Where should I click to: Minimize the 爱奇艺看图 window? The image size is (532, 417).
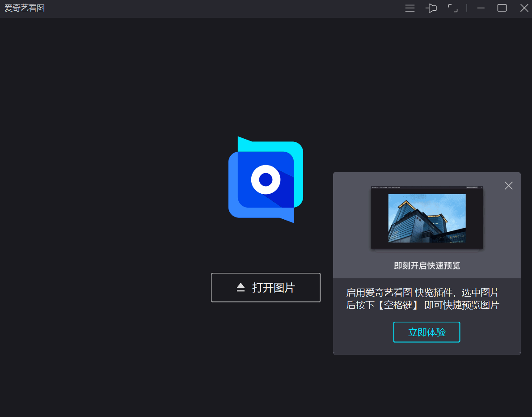[481, 8]
